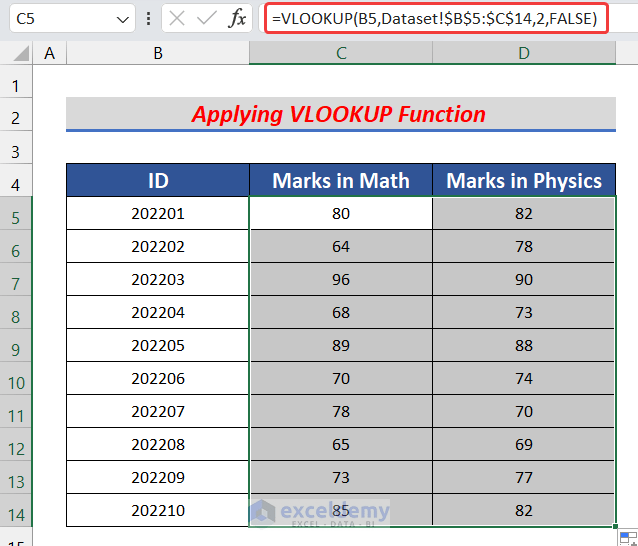Click Physics mark 70 for ID 202207

(x=524, y=411)
